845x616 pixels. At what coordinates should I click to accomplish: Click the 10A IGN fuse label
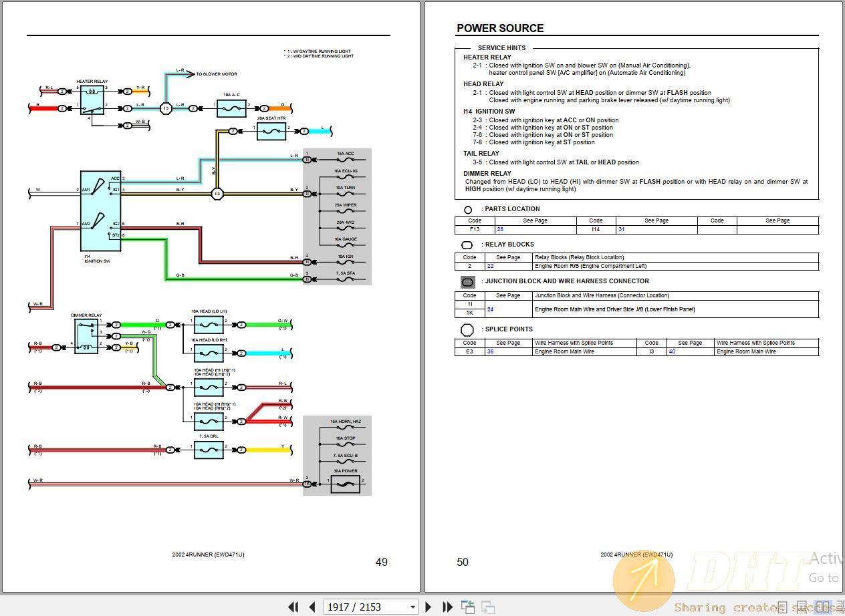(x=346, y=257)
